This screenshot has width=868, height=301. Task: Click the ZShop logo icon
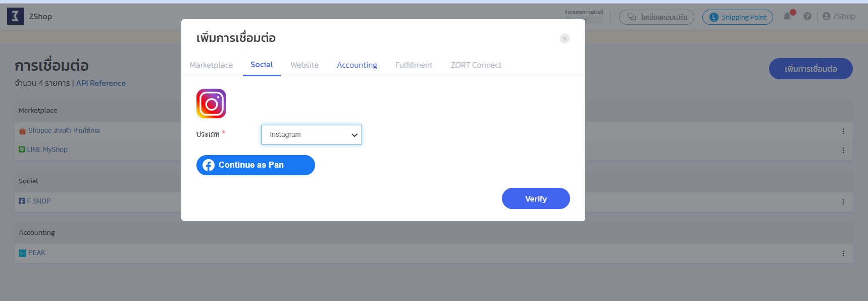[x=16, y=17]
